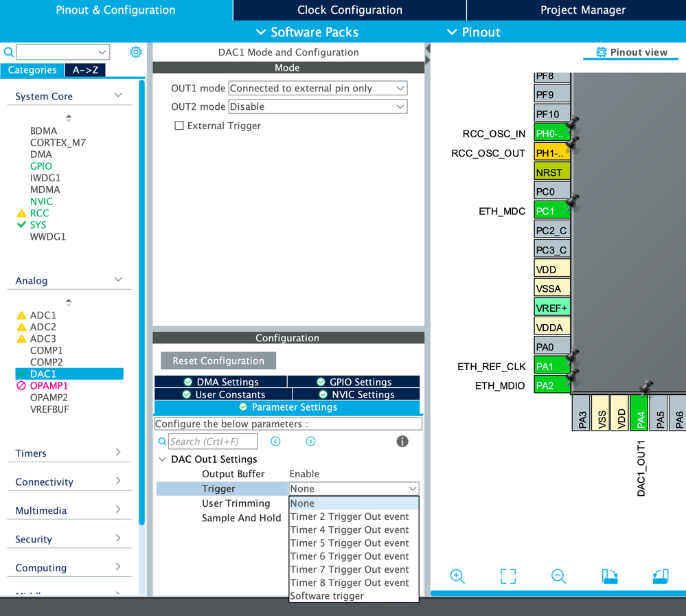
Task: Expand the Multimedia category
Action: 118,510
